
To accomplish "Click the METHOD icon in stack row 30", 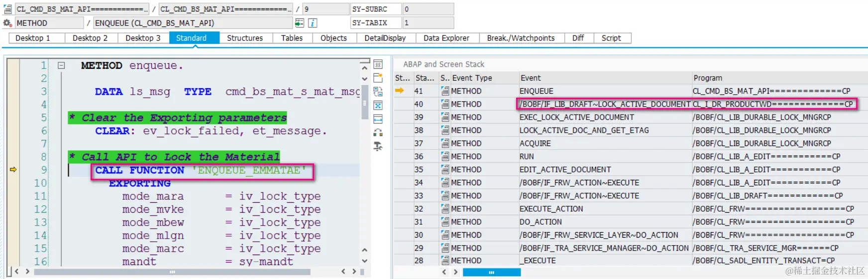I will 445,235.
